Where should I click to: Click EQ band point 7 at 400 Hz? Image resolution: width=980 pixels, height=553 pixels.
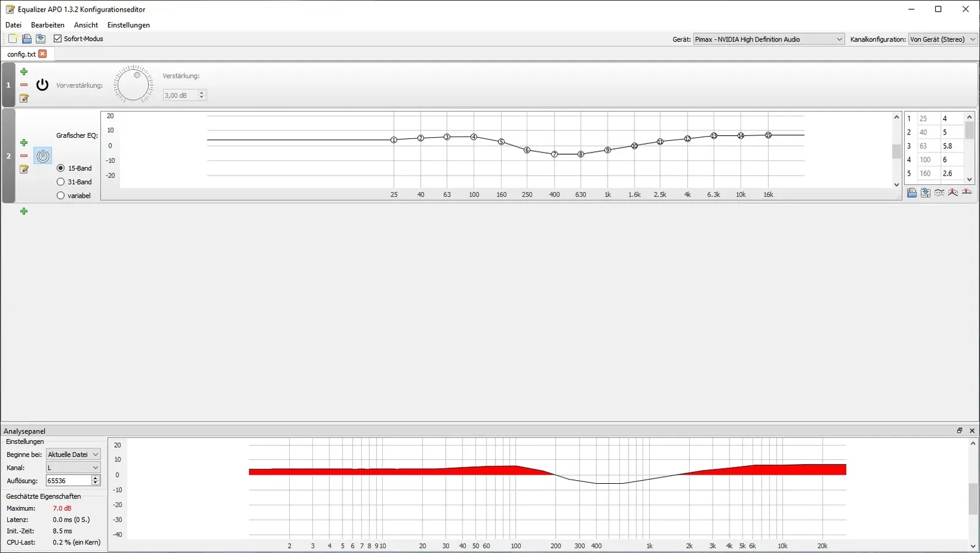[554, 154]
